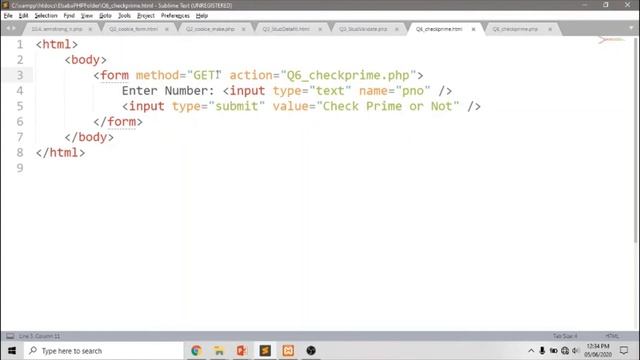Switch to the armstrong php tab

(57, 29)
